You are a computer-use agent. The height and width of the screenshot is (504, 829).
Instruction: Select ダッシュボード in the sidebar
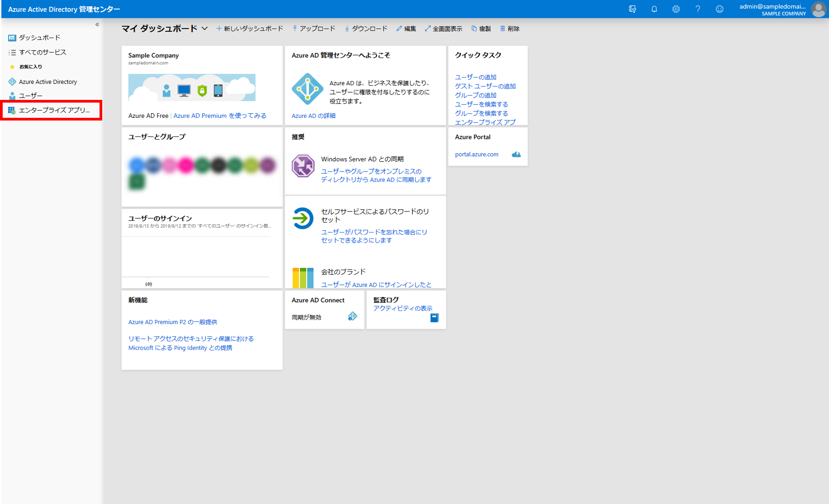39,38
